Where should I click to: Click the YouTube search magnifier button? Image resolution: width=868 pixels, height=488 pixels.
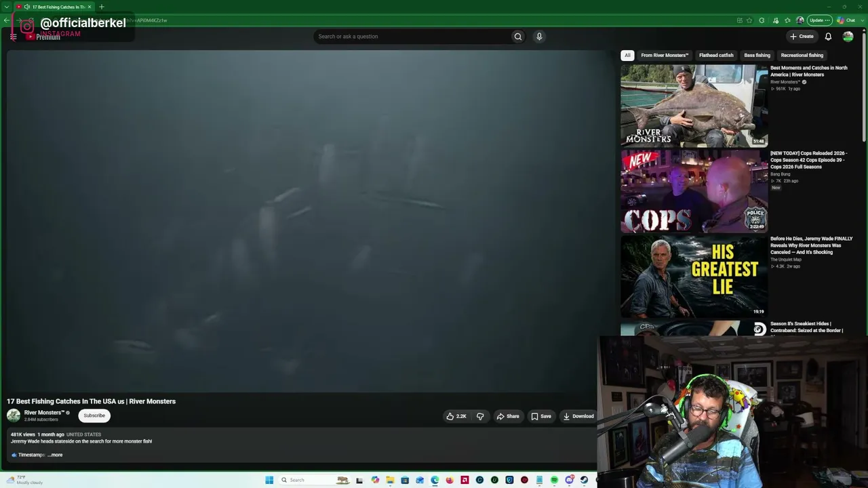(x=518, y=37)
